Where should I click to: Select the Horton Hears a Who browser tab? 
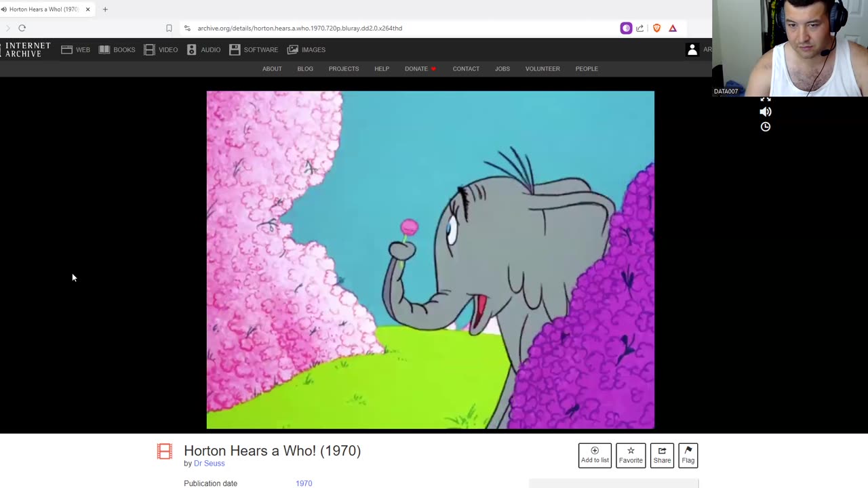pos(44,9)
